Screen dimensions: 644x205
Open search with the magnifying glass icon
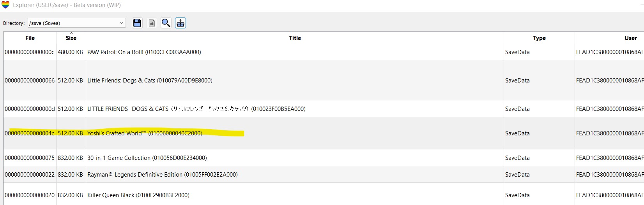point(166,23)
